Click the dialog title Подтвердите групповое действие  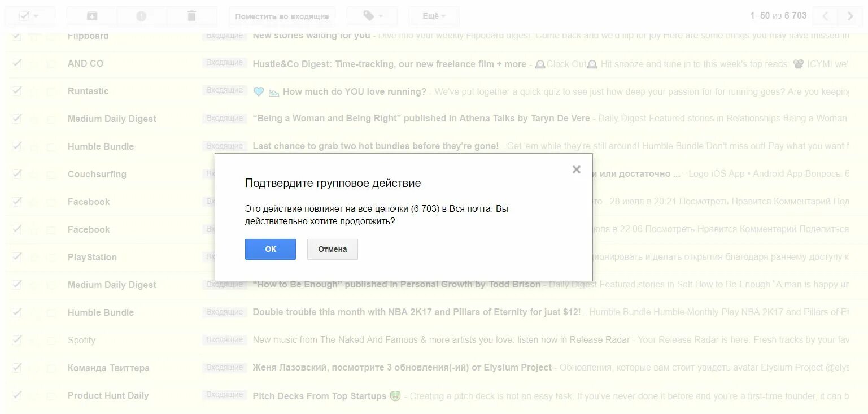[x=333, y=183]
